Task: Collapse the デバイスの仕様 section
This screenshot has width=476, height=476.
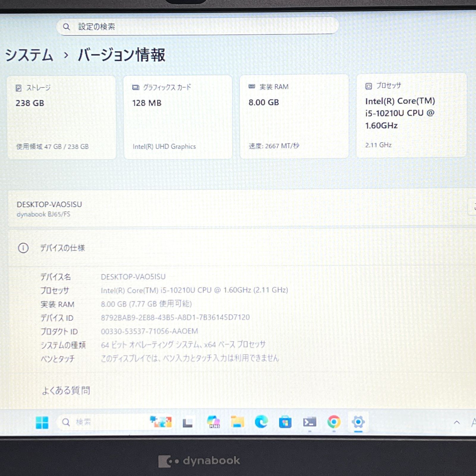Action: [x=242, y=248]
